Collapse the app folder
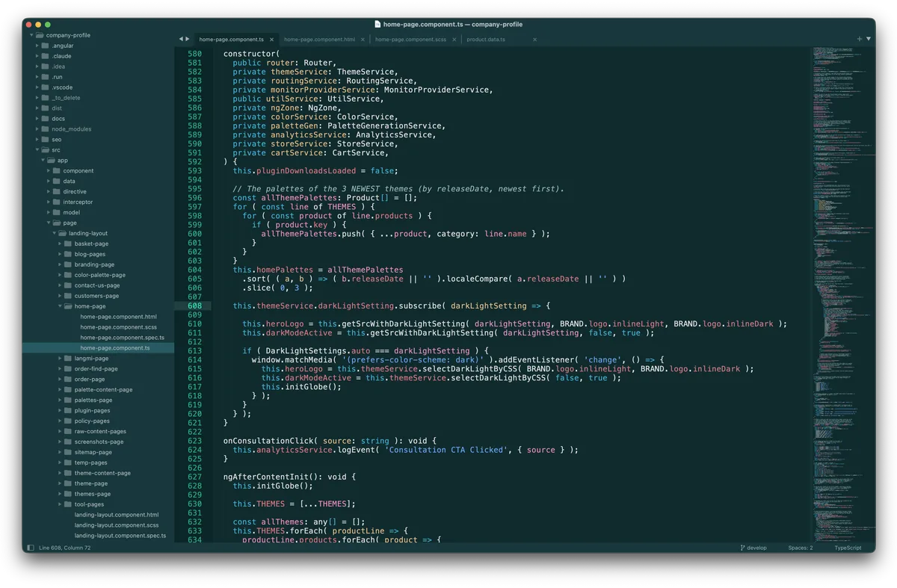 pos(43,161)
